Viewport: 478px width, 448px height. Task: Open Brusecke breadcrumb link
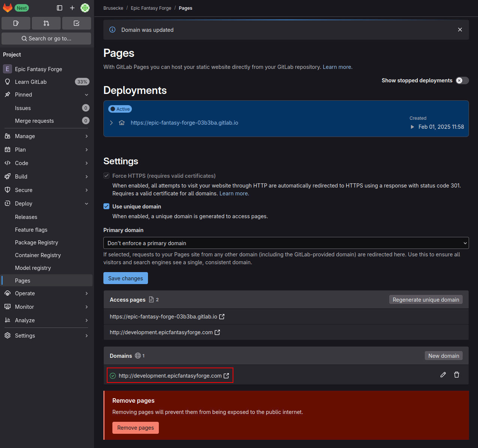click(x=113, y=8)
